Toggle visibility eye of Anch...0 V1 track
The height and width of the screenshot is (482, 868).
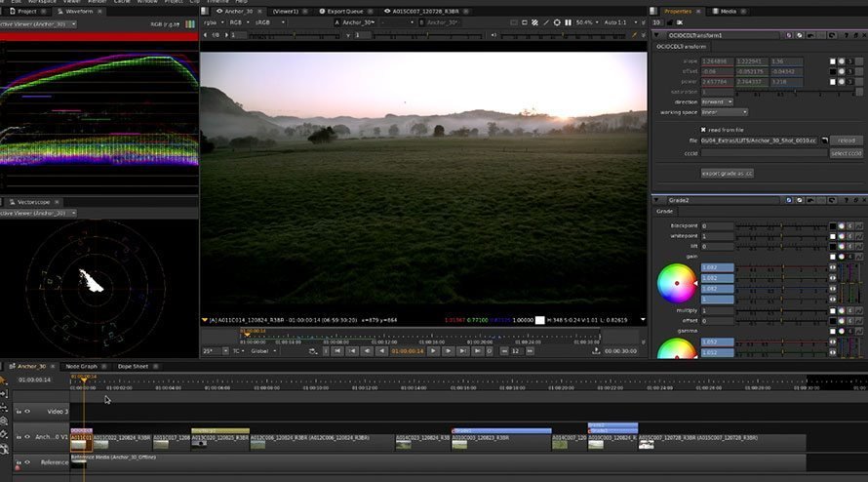tap(27, 437)
